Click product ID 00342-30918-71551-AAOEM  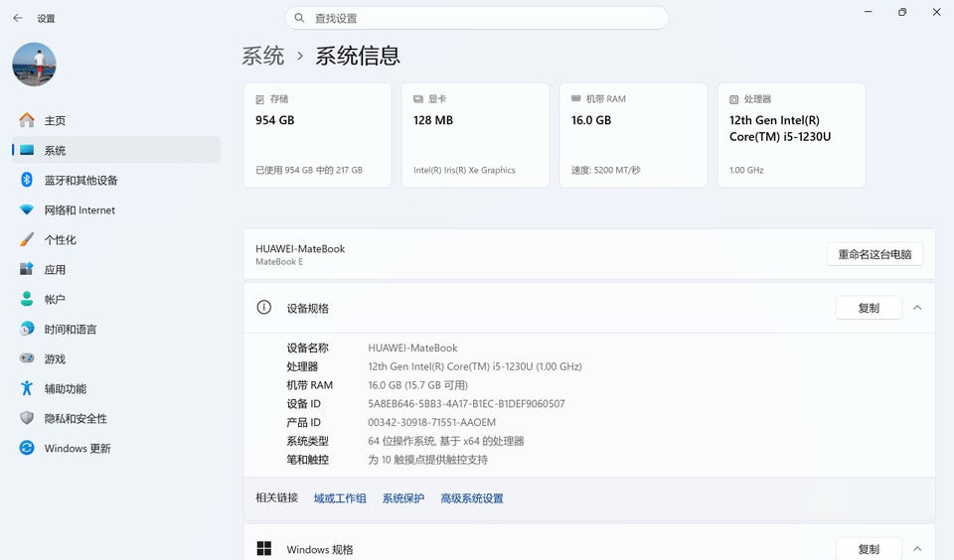click(432, 422)
